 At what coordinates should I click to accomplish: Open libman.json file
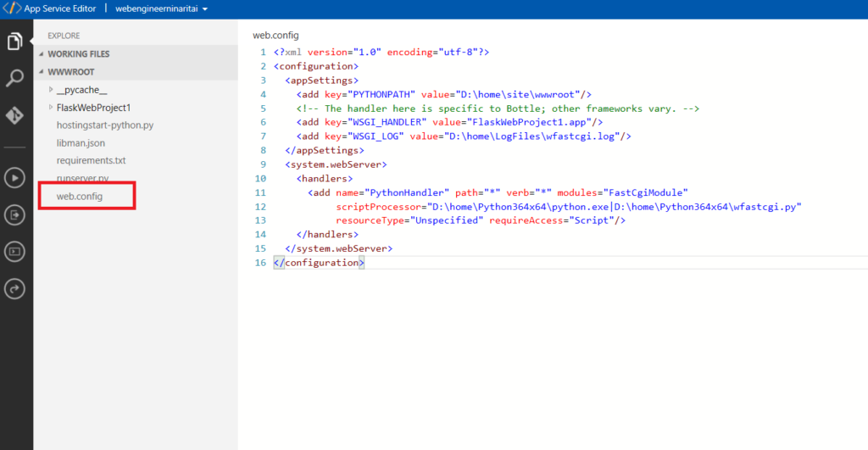81,143
